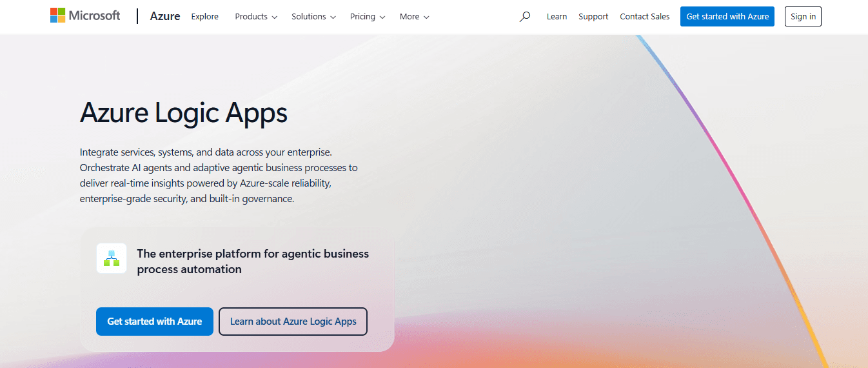This screenshot has height=368, width=868.
Task: Click Learn about Azure Logic Apps button
Action: [x=293, y=322]
